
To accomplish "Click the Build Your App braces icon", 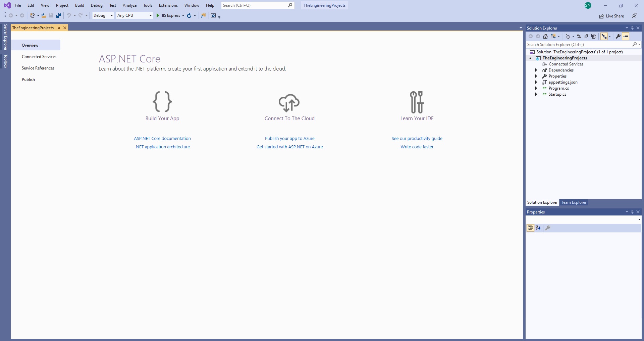I will [162, 101].
